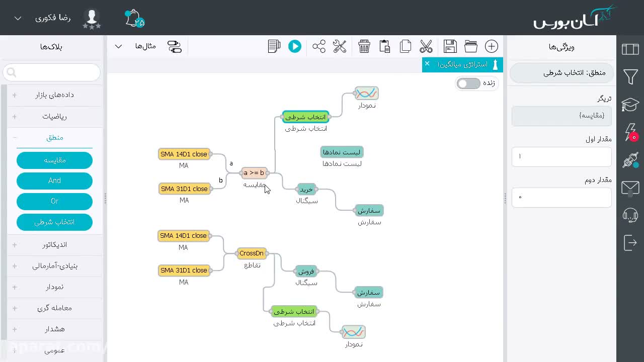This screenshot has width=644, height=362.
Task: Click the plus circle new strategy icon
Action: [492, 46]
